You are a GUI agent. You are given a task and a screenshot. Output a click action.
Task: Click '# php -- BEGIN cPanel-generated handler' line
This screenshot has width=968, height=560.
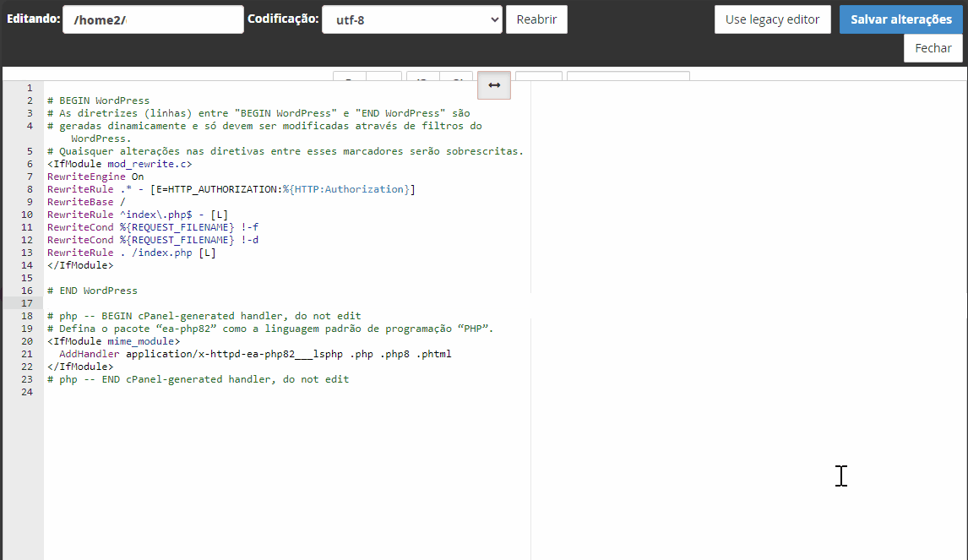pyautogui.click(x=204, y=316)
